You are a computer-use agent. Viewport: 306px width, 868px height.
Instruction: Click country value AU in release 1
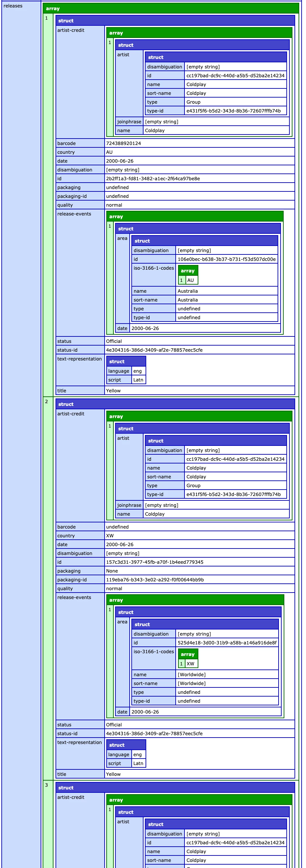coord(109,152)
